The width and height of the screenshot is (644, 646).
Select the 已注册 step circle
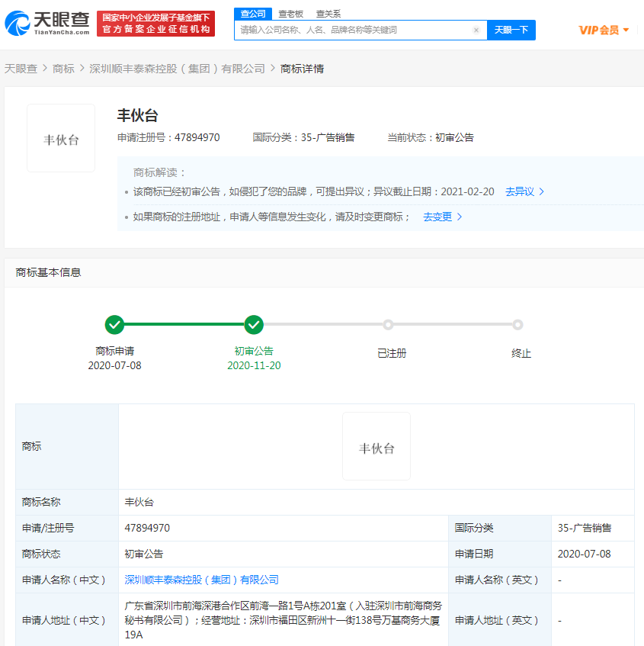[x=388, y=325]
